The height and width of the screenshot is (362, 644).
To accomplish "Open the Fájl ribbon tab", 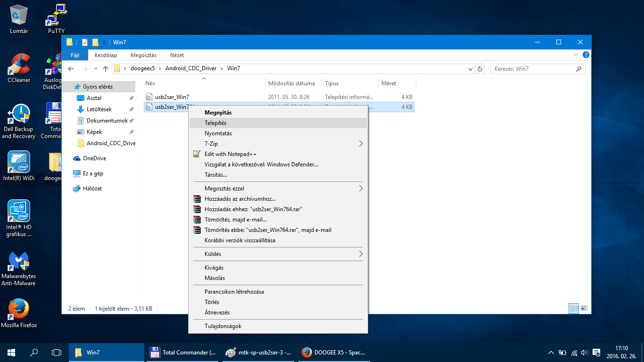I will pos(75,55).
